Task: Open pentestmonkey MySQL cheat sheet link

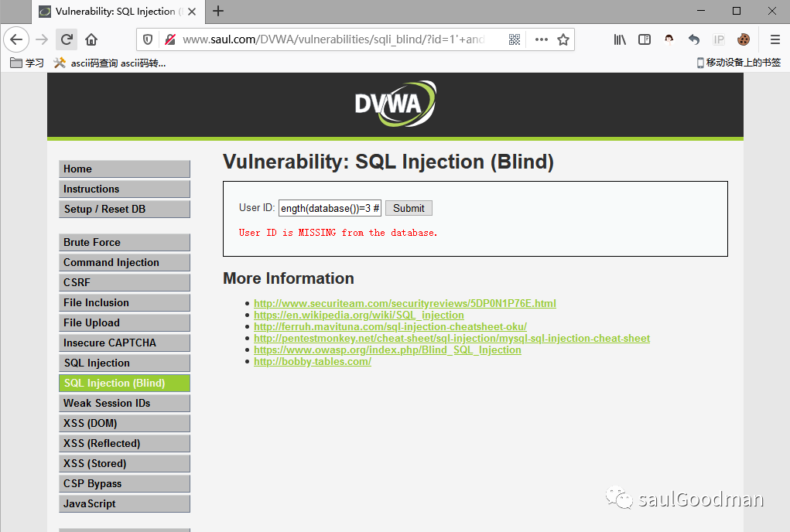Action: [x=452, y=338]
